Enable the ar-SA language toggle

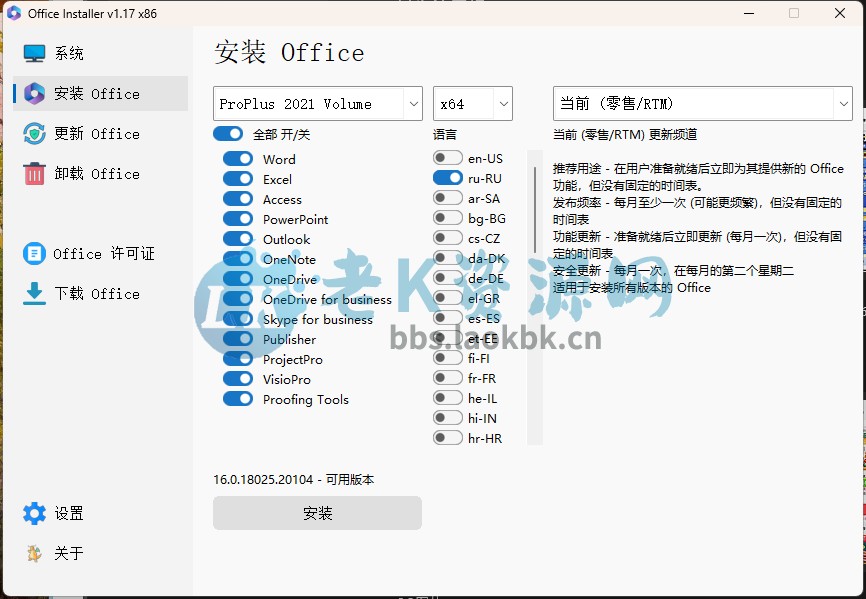(448, 198)
